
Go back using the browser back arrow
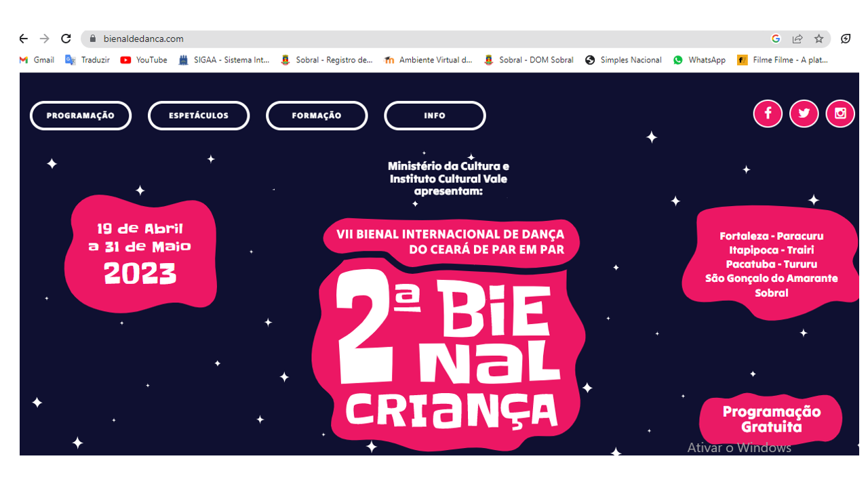pyautogui.click(x=24, y=39)
